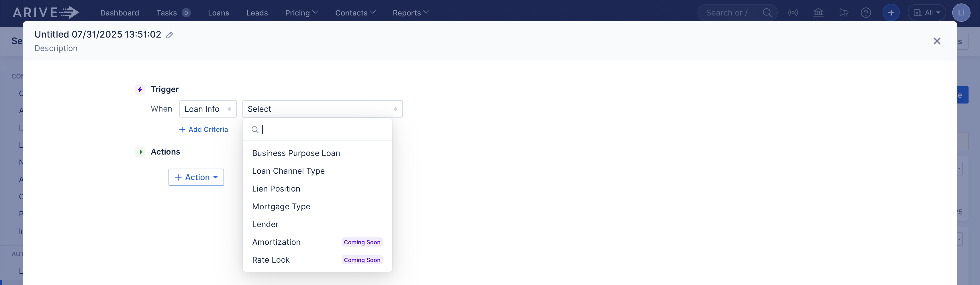Click the Add Criteria link
Viewport: 980px width, 285px height.
(x=203, y=129)
